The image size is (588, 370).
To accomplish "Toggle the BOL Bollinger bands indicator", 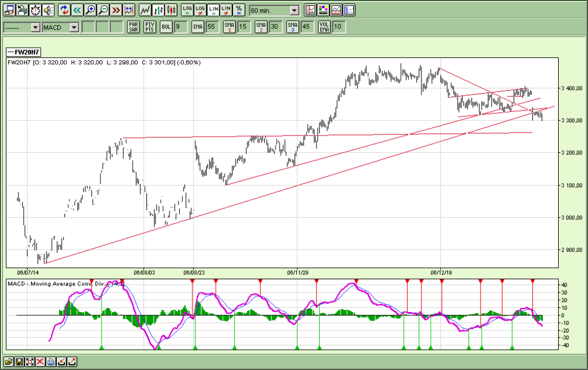I will [166, 27].
